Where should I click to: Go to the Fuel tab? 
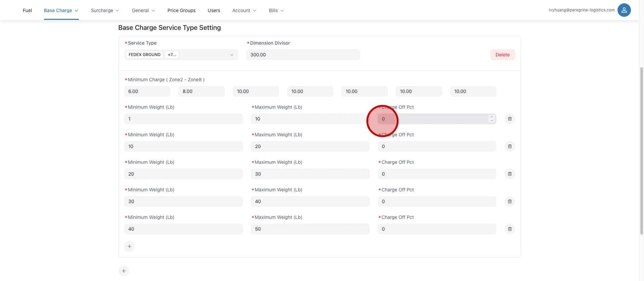(x=27, y=10)
